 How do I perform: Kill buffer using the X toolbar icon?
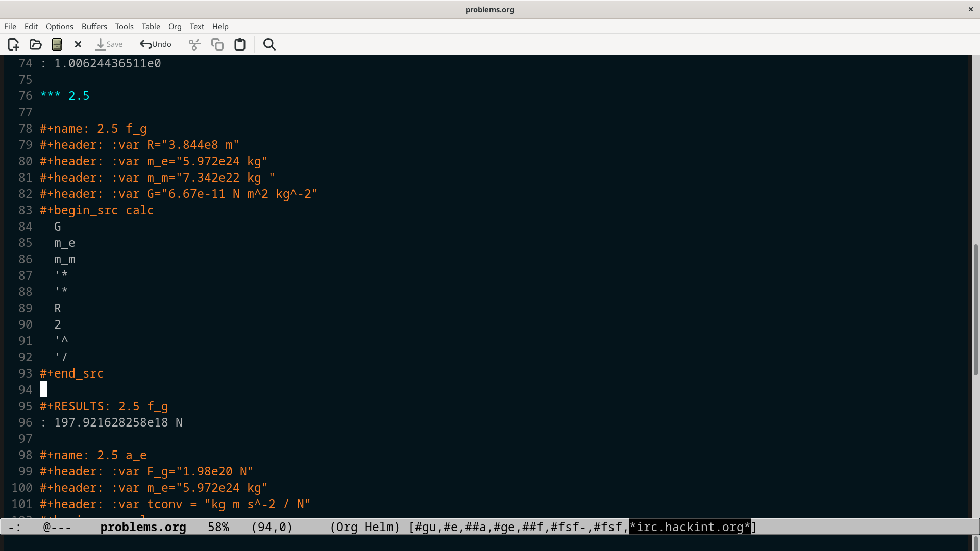click(78, 44)
